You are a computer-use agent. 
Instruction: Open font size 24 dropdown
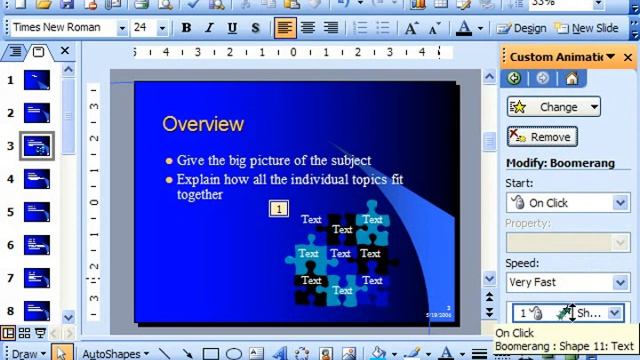pos(162,28)
